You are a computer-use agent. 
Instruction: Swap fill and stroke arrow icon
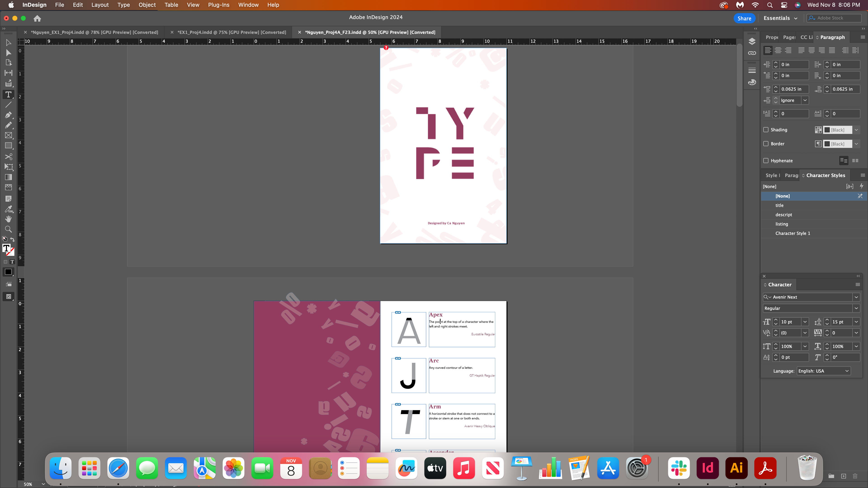(12, 239)
